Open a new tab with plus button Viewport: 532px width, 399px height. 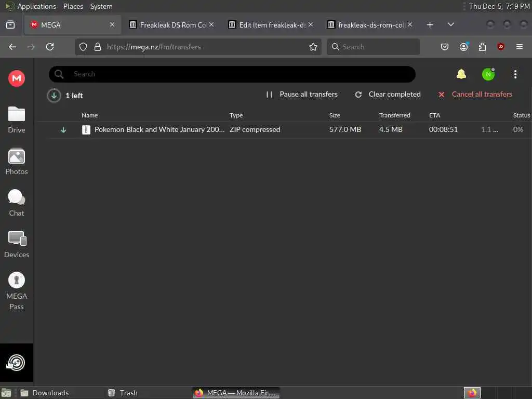click(430, 25)
